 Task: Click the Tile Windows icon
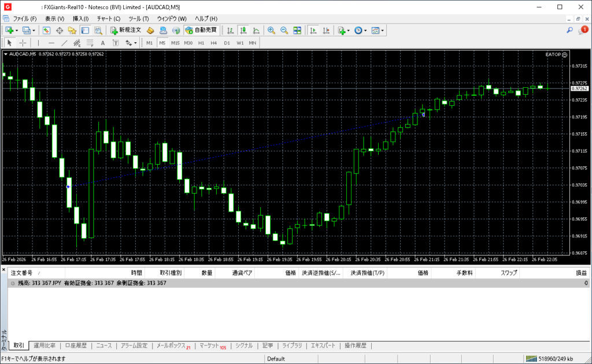point(297,30)
